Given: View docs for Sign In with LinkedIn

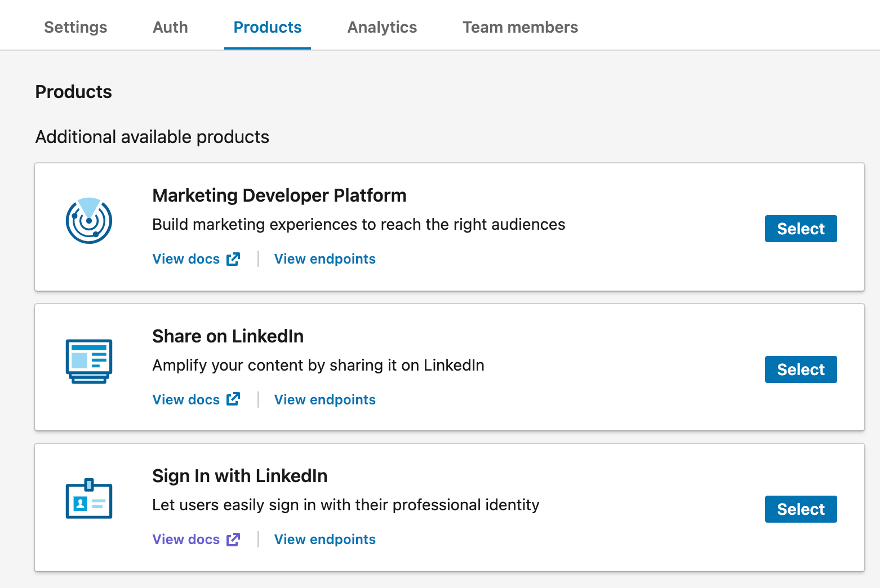Looking at the screenshot, I should tap(196, 540).
